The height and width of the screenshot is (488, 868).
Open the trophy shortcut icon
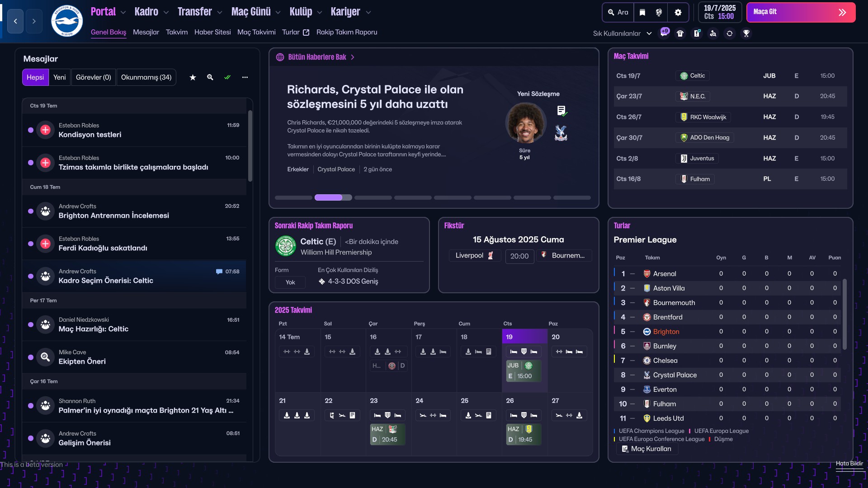tap(746, 33)
